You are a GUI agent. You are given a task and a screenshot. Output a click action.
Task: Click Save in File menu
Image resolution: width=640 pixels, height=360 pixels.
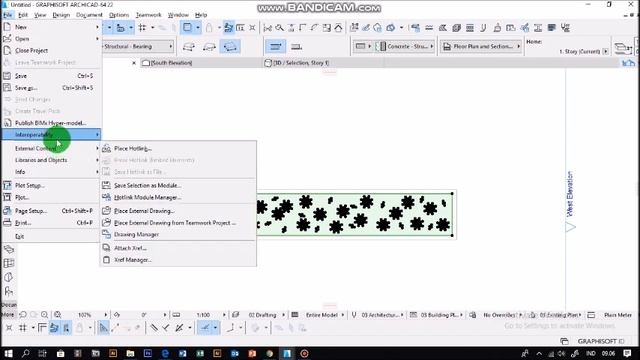point(51,76)
